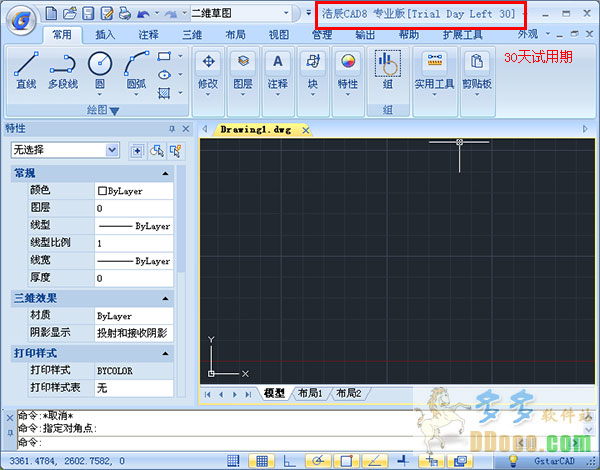
Task: Switch to the 布局1 layout tab
Action: tap(310, 393)
